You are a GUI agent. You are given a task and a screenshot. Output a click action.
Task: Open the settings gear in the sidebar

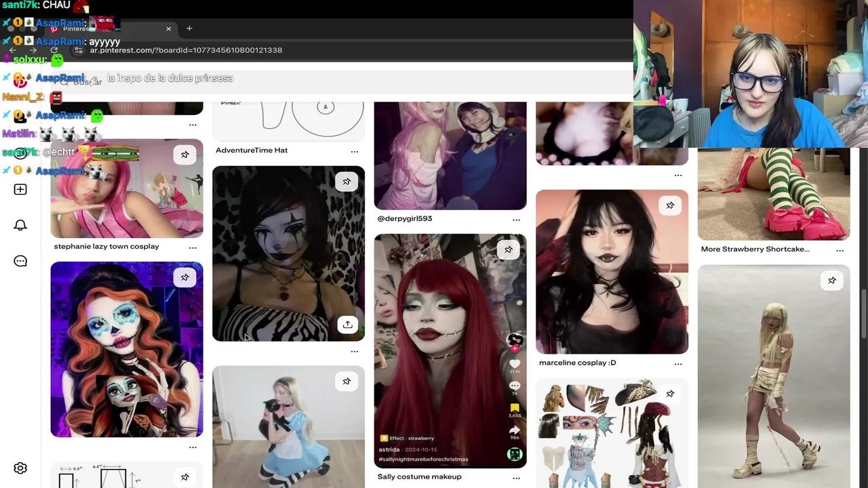click(20, 468)
